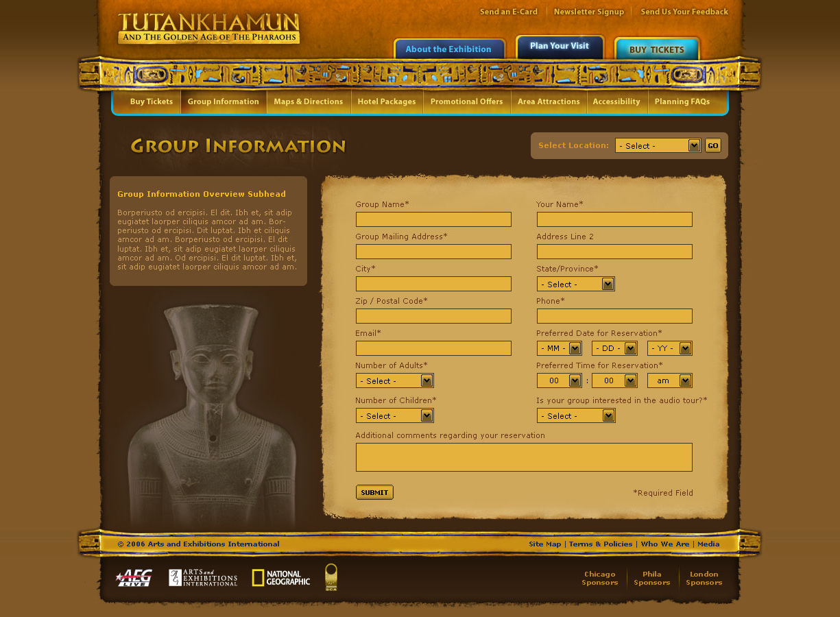Viewport: 840px width, 617px height.
Task: Follow the Media footer link
Action: (x=708, y=544)
